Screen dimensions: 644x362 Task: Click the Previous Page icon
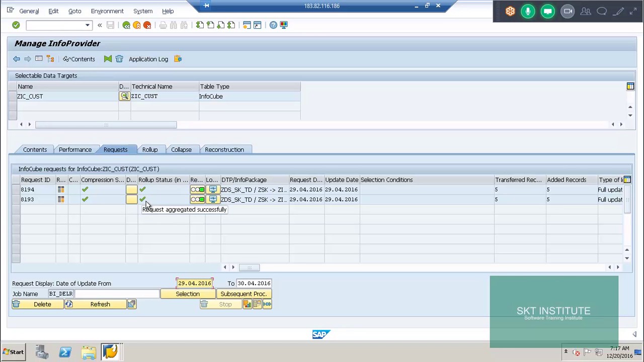210,25
